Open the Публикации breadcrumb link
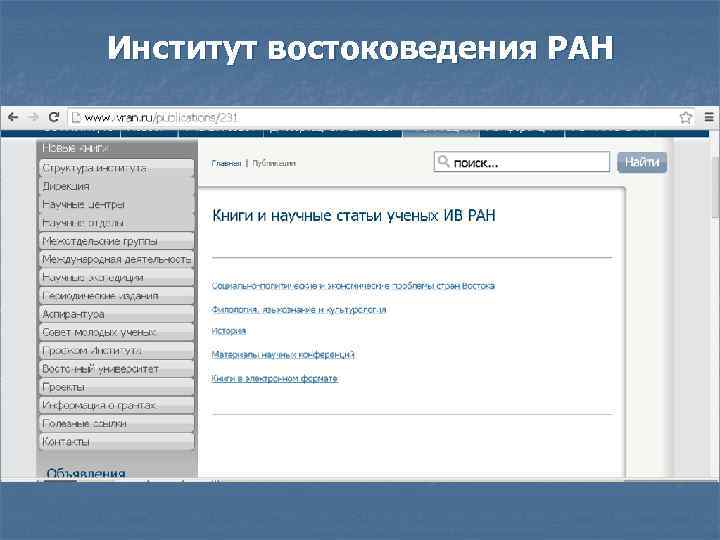 tap(274, 163)
